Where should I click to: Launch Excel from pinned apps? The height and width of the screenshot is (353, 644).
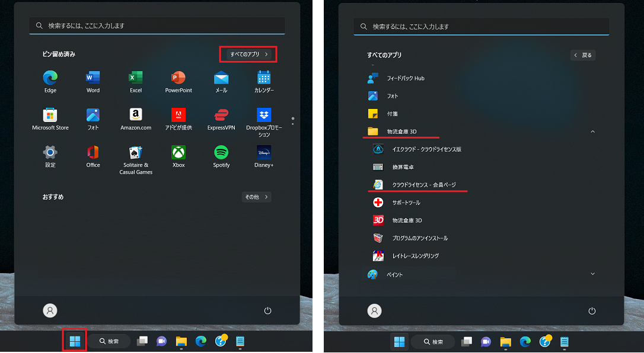pos(136,82)
